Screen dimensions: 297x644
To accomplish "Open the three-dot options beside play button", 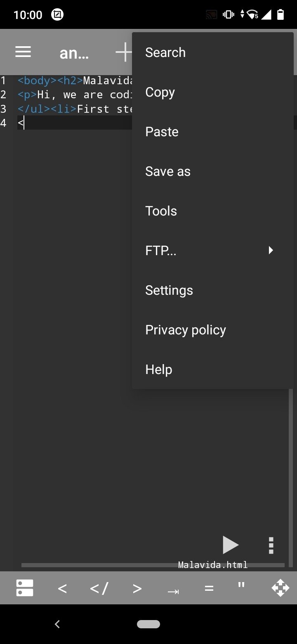I will 271,545.
